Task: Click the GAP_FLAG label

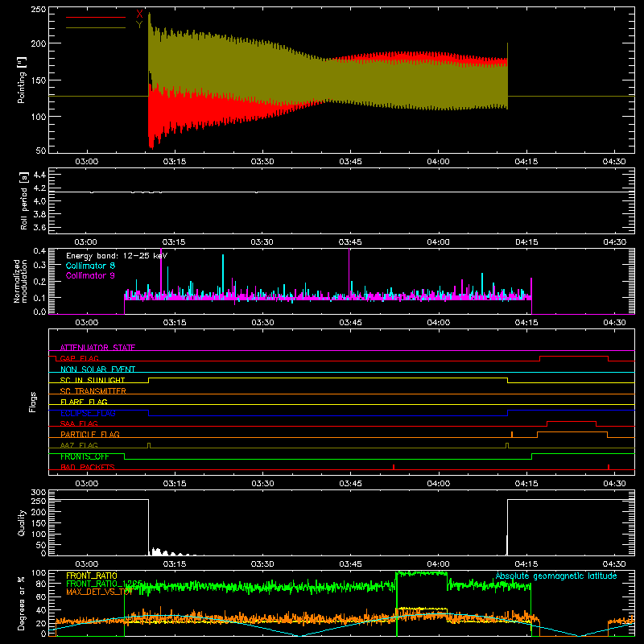Action: [x=79, y=358]
